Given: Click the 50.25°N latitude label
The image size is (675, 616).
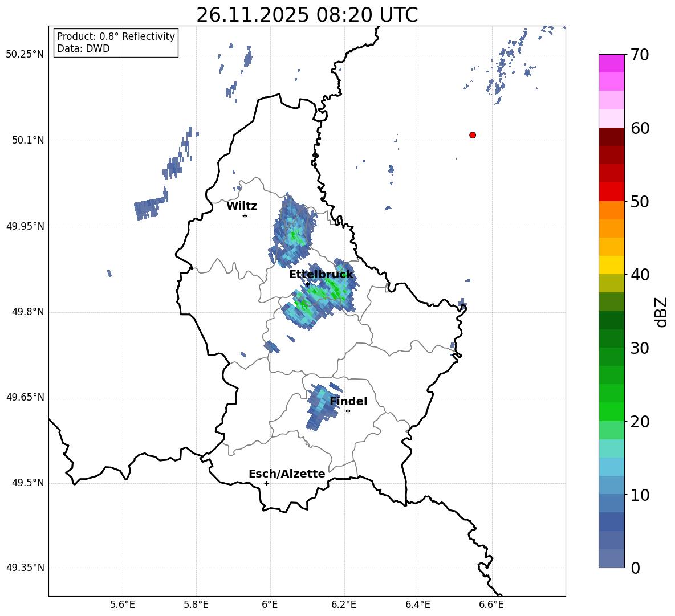Looking at the screenshot, I should click(25, 55).
